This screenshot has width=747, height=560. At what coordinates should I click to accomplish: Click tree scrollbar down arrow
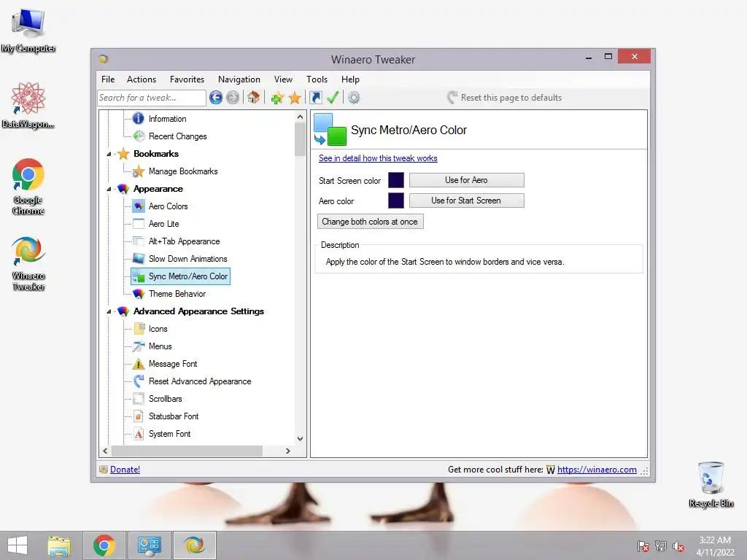coord(300,439)
